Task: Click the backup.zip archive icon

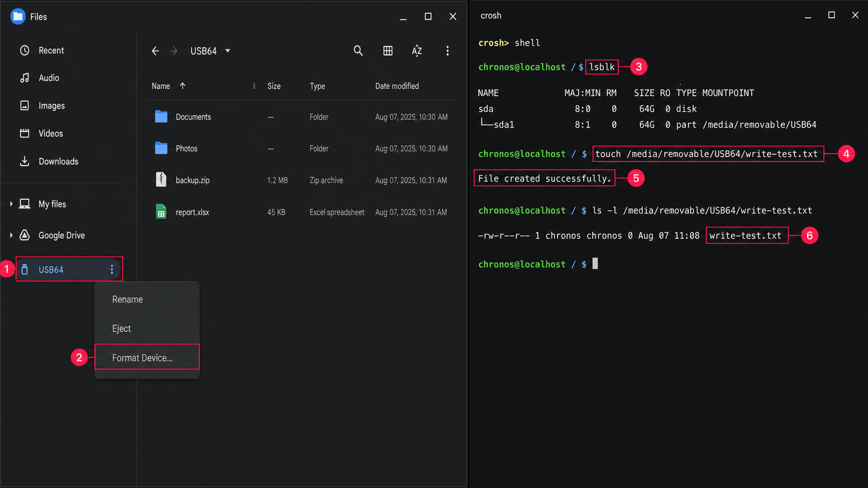Action: pos(161,179)
